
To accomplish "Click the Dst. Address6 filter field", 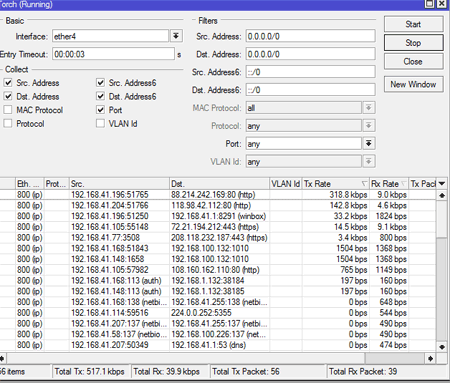I will point(311,90).
